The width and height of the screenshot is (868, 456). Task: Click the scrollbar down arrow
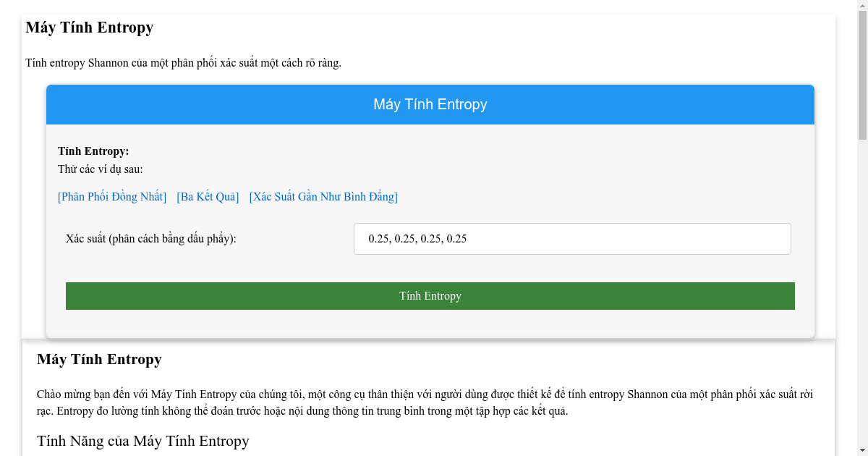[861, 450]
